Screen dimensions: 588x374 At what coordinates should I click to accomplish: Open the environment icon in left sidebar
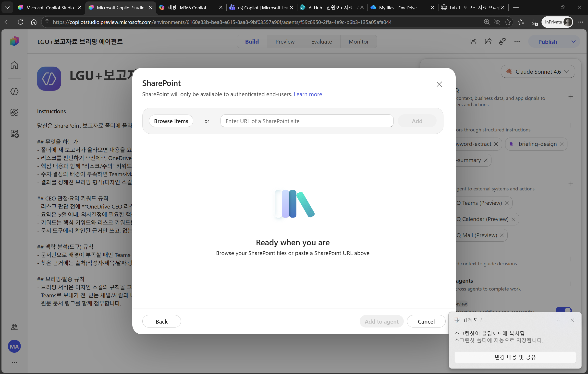14,327
